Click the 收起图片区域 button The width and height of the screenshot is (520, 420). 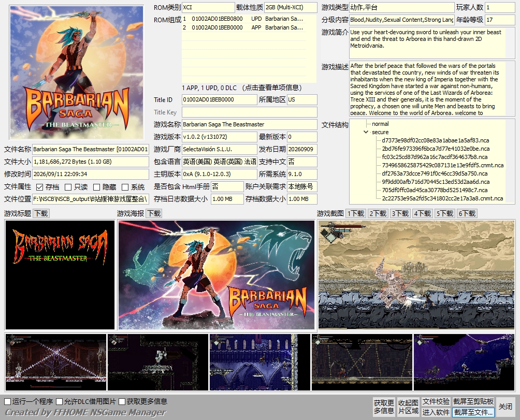pyautogui.click(x=408, y=407)
